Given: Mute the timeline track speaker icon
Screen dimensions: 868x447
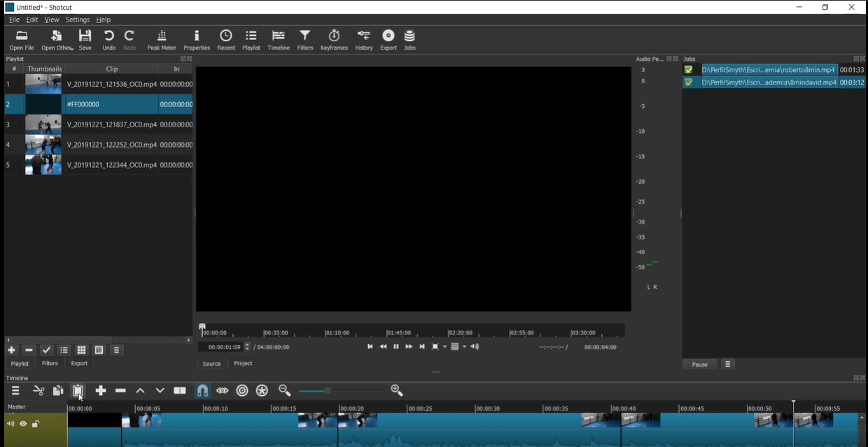Looking at the screenshot, I should click(10, 424).
